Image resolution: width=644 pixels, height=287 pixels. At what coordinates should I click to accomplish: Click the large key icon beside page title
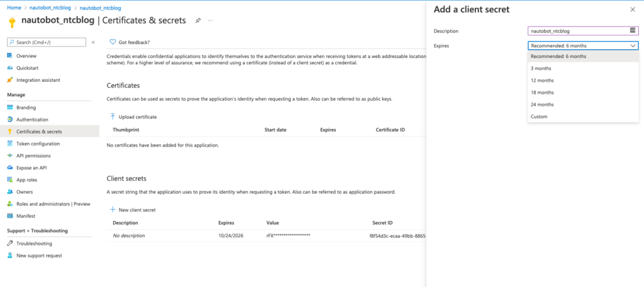coord(11,22)
